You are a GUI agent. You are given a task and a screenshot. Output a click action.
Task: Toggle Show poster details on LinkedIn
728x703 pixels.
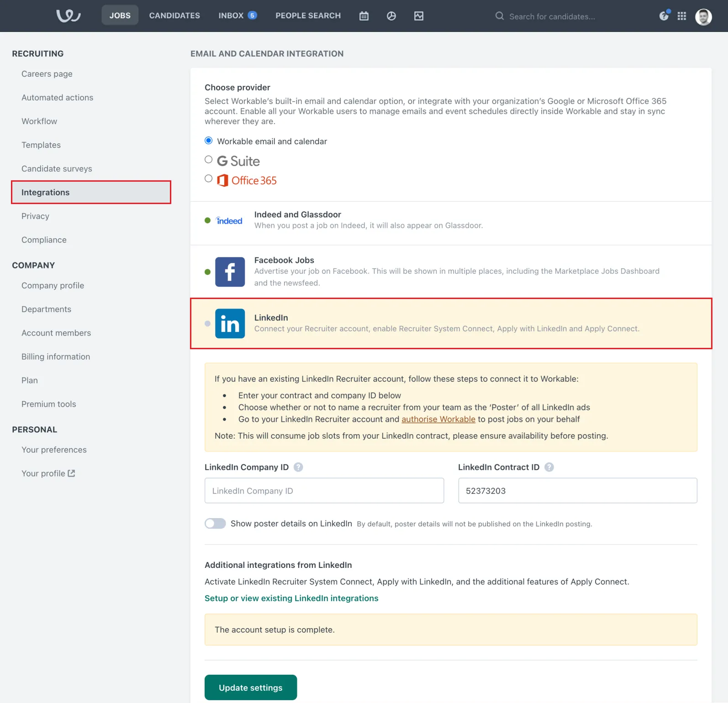[x=215, y=524]
